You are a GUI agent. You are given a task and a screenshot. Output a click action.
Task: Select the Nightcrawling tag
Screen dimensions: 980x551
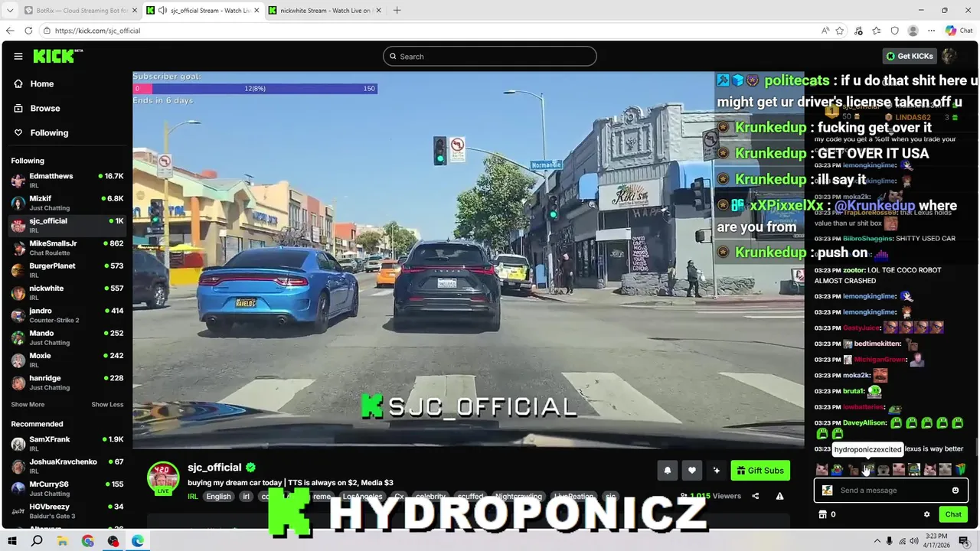tap(518, 497)
